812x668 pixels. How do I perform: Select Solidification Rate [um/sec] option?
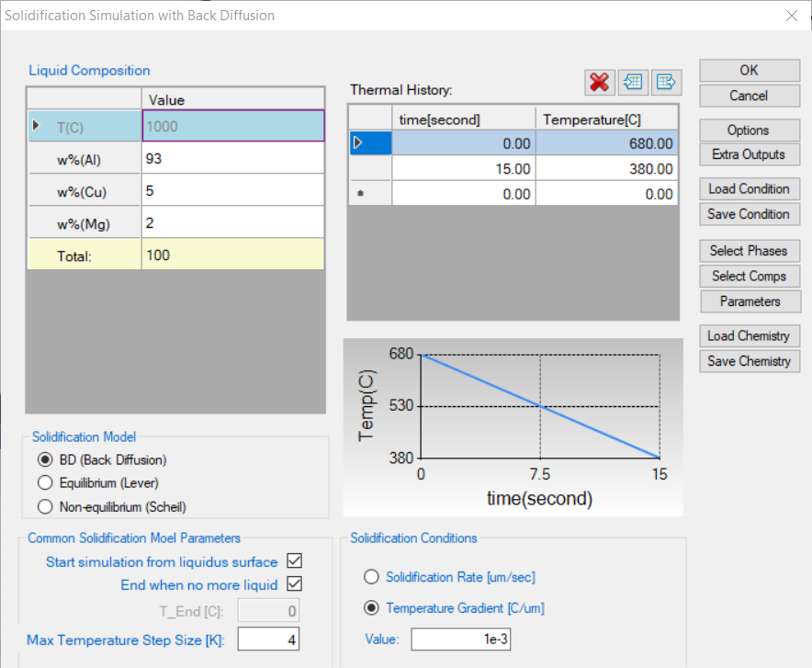(371, 577)
